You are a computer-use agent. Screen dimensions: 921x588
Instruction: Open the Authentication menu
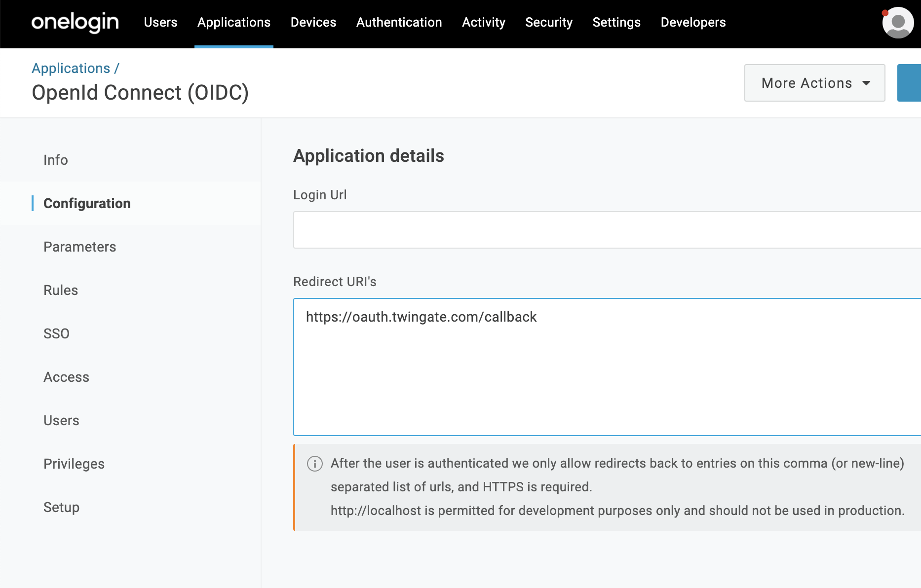tap(399, 22)
